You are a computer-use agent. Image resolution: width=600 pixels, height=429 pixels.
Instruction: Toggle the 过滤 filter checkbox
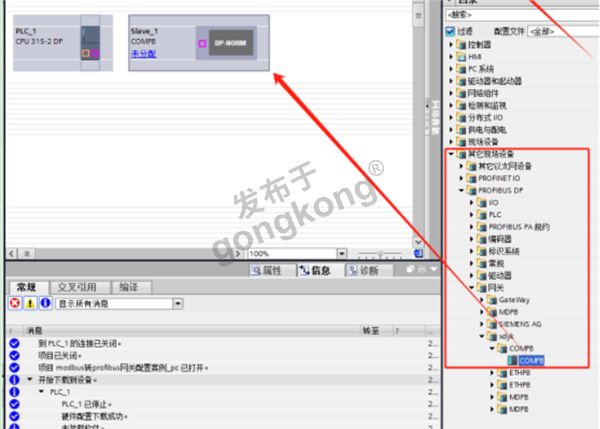[450, 31]
